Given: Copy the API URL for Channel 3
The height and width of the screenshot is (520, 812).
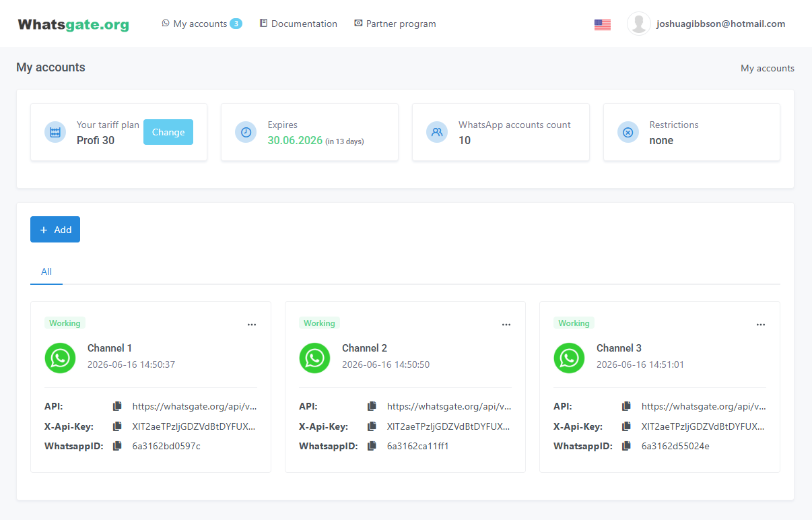Looking at the screenshot, I should click(x=626, y=406).
